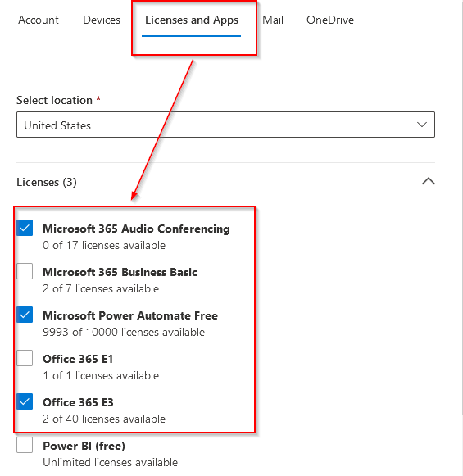Viewport: 463px width, 476px height.
Task: Click the Licenses (3) section heading
Action: point(47,182)
